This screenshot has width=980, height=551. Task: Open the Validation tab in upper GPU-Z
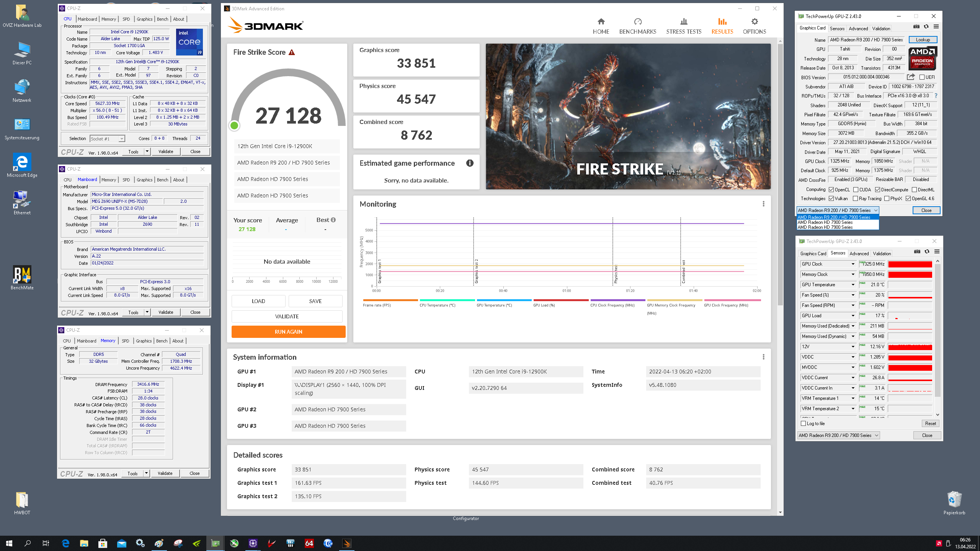tap(881, 29)
